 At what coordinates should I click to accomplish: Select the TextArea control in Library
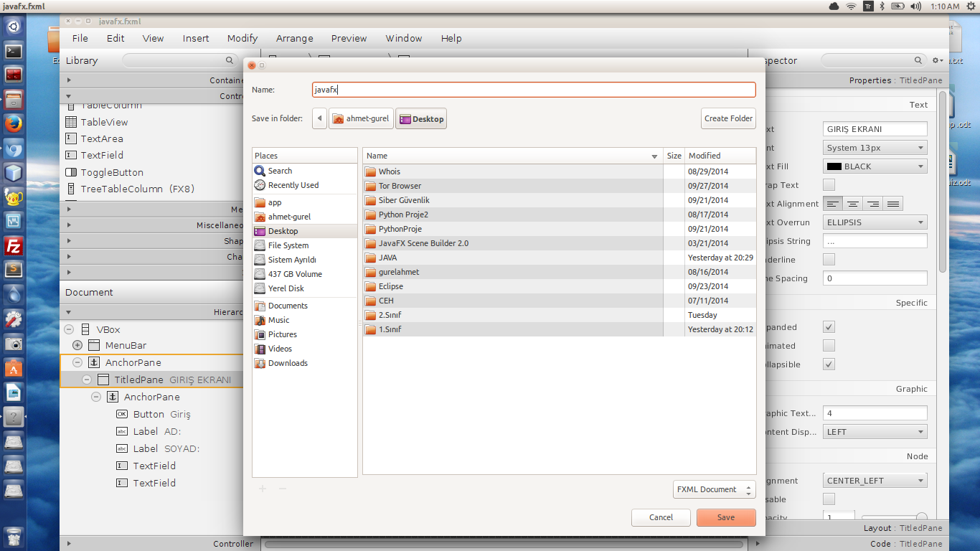point(102,138)
